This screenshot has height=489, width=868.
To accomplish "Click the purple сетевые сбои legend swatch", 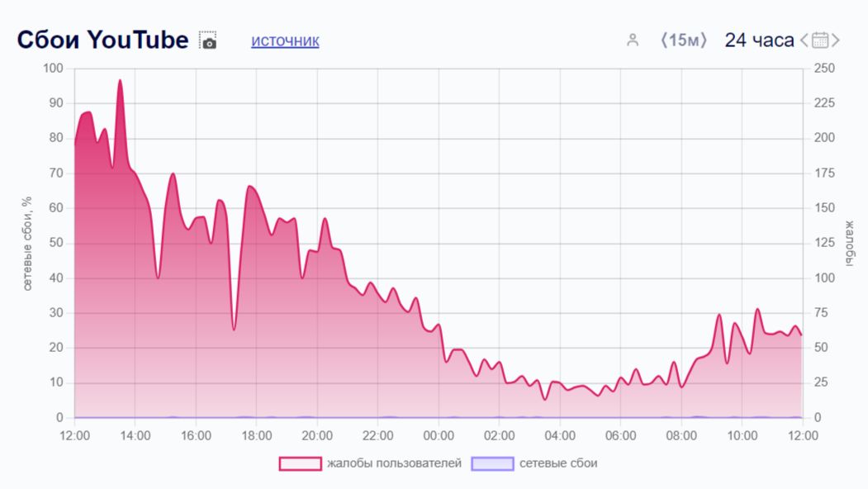I will click(x=492, y=463).
